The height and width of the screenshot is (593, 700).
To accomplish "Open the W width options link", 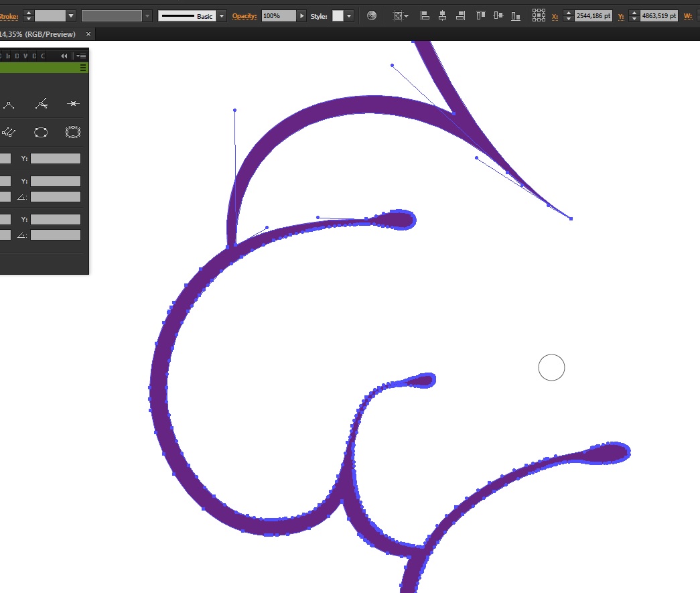I will tap(687, 17).
